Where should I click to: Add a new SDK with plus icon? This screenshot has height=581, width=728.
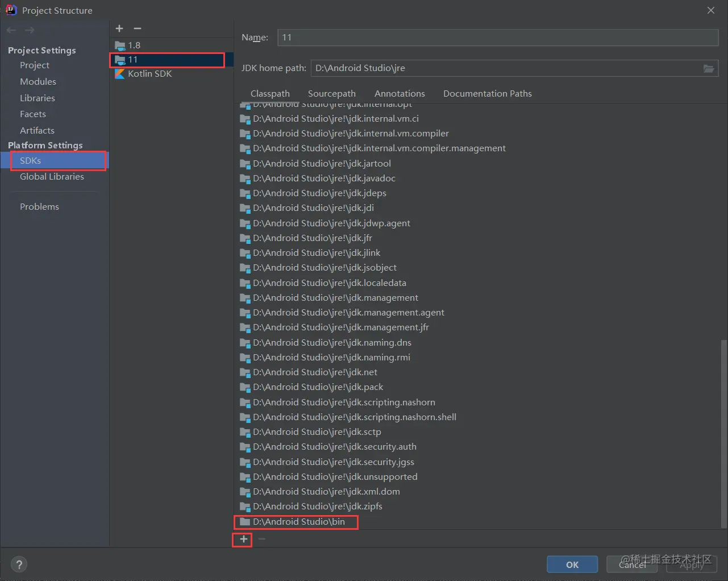(x=119, y=28)
